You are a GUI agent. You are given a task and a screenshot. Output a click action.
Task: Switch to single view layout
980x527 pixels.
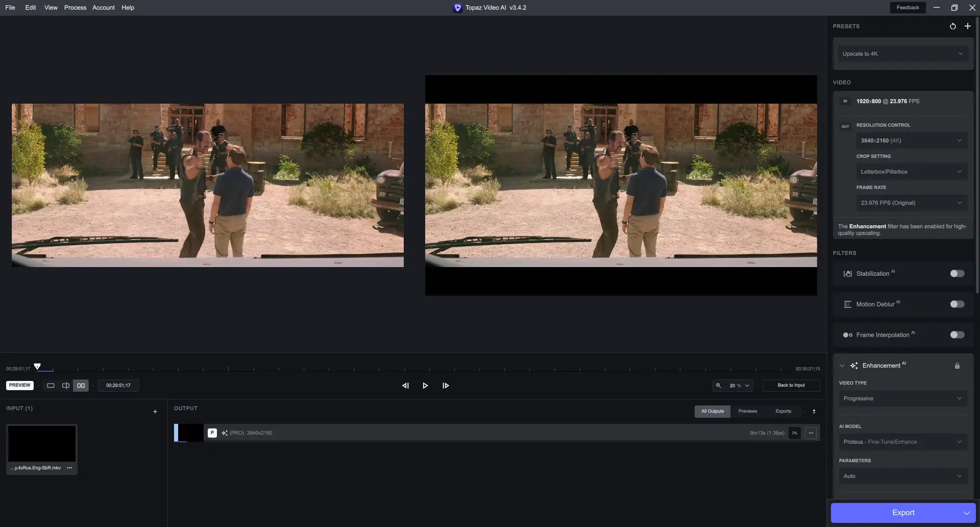[x=51, y=386]
